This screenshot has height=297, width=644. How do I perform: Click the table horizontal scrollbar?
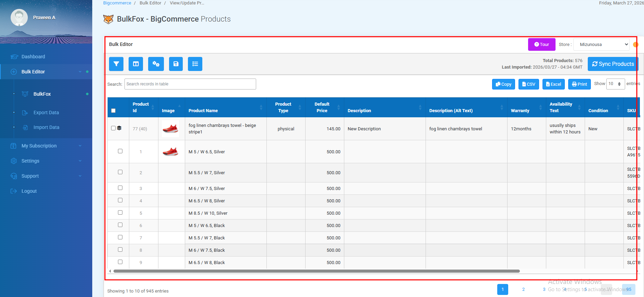click(x=317, y=271)
